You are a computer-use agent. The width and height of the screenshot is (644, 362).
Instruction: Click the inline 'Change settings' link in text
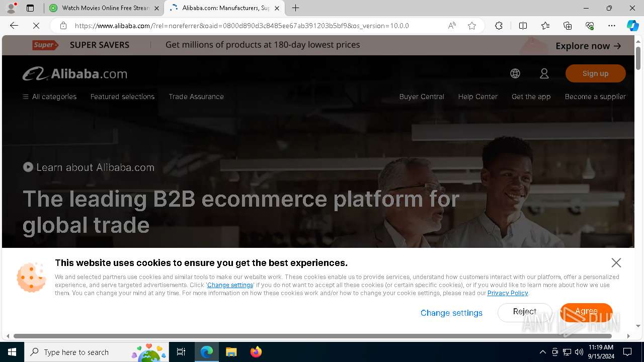(230, 285)
